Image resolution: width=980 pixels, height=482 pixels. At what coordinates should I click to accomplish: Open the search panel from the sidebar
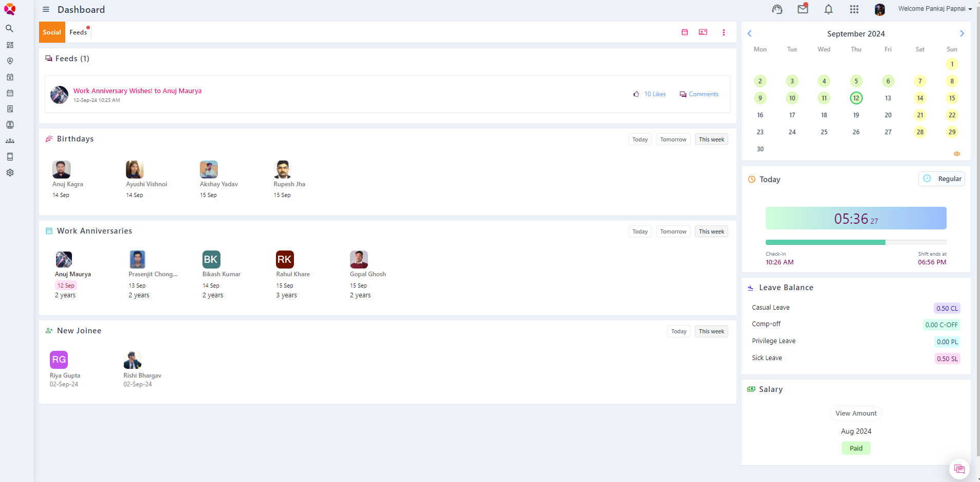(9, 28)
